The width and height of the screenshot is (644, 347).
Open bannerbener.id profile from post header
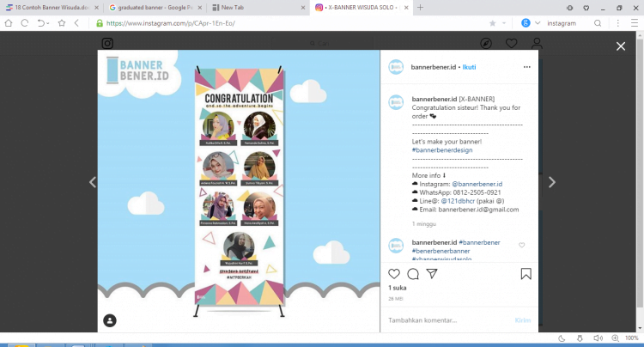coord(434,67)
